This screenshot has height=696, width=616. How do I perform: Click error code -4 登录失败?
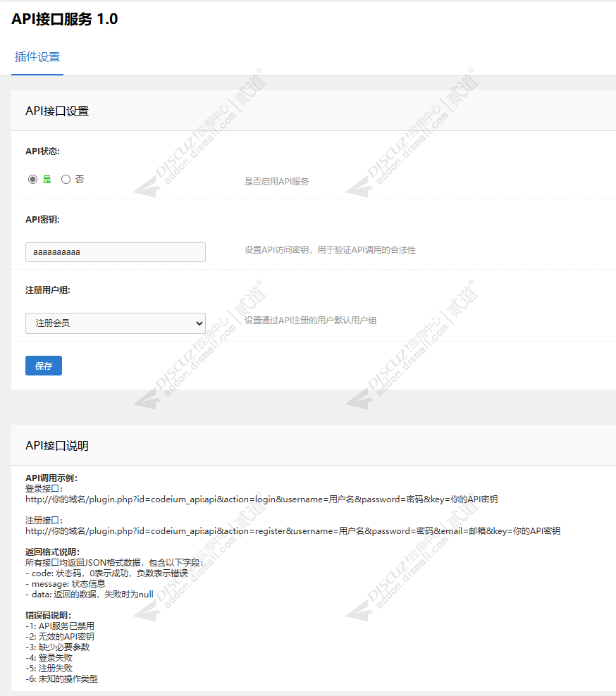click(49, 658)
